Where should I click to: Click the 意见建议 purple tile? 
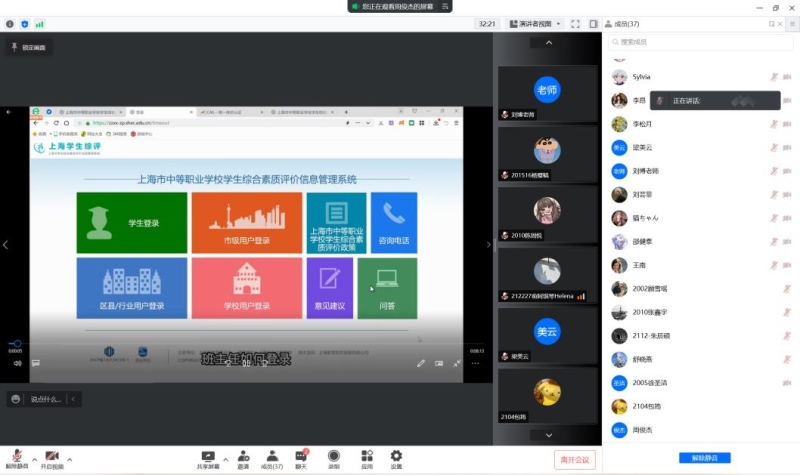[x=330, y=288]
